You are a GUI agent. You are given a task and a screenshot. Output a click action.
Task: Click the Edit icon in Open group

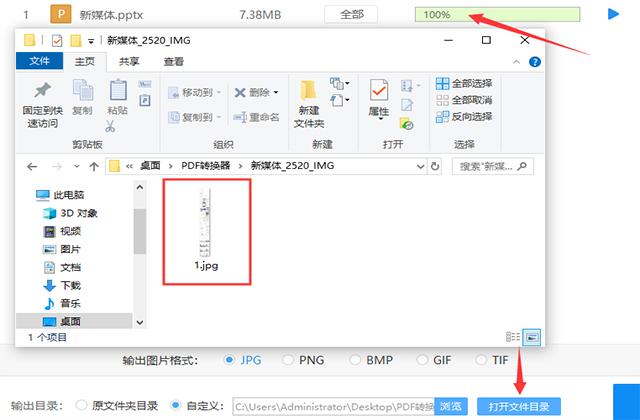click(x=407, y=105)
